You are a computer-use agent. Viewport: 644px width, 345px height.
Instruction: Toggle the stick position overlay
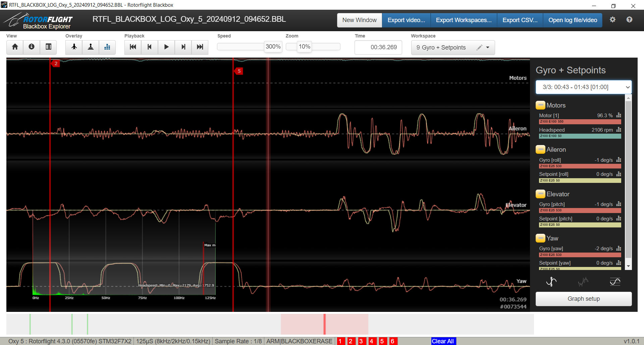point(91,47)
